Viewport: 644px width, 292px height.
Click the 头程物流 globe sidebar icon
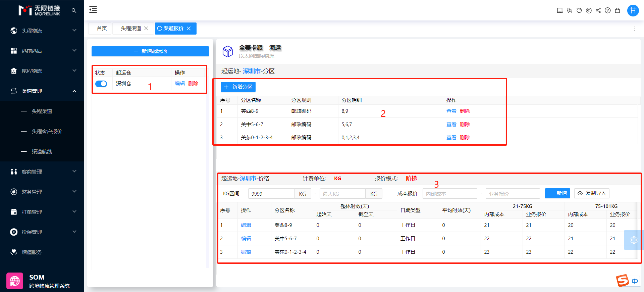pos(14,31)
